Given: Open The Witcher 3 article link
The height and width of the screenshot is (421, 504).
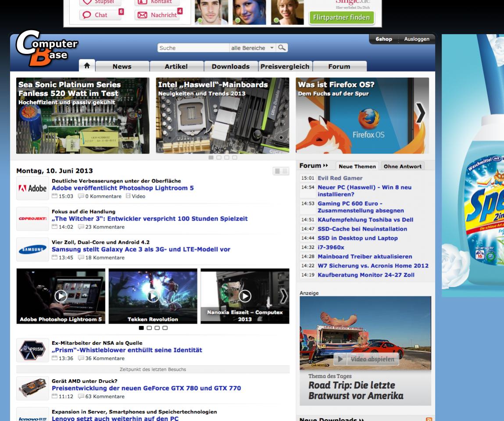Looking at the screenshot, I should click(x=150, y=218).
